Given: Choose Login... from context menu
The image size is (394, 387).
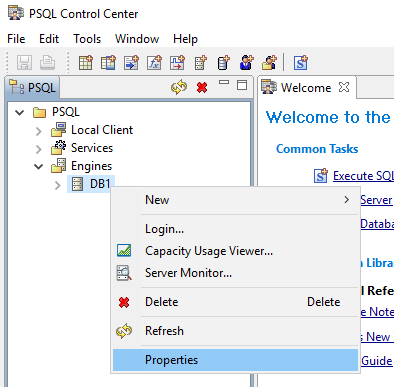Looking at the screenshot, I should [235, 229].
